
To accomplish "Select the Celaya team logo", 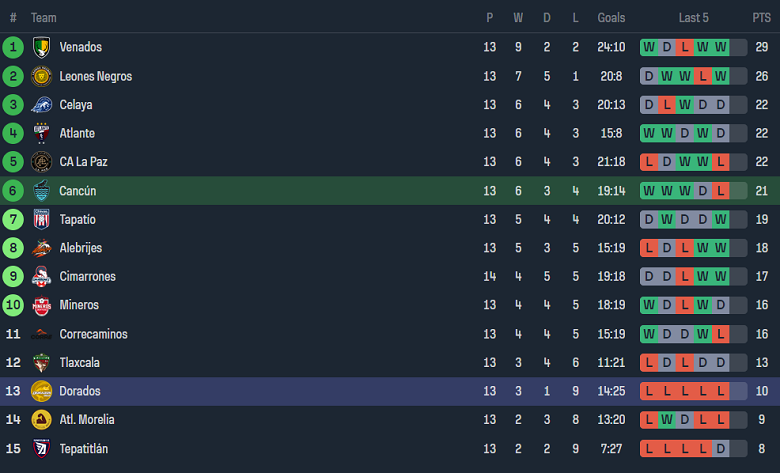I will tap(41, 105).
